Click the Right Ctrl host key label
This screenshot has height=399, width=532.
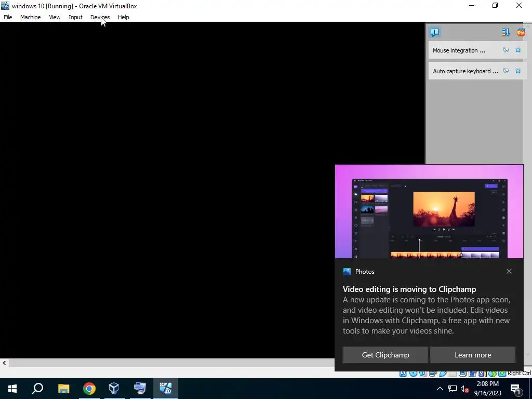520,373
